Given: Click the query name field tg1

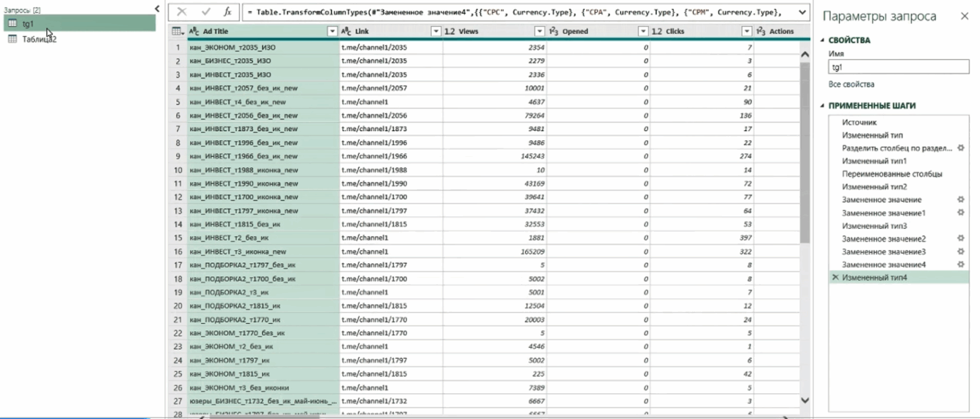Looking at the screenshot, I should click(899, 66).
